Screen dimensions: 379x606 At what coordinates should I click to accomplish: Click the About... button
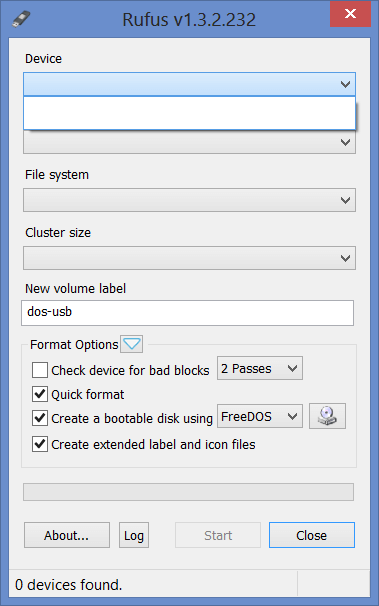67,535
